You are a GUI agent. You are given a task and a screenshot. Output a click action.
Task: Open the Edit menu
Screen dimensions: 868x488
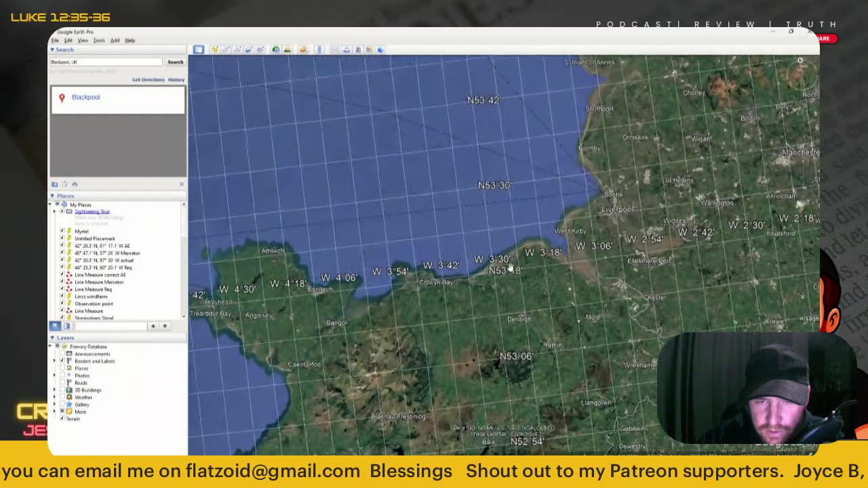coord(68,41)
